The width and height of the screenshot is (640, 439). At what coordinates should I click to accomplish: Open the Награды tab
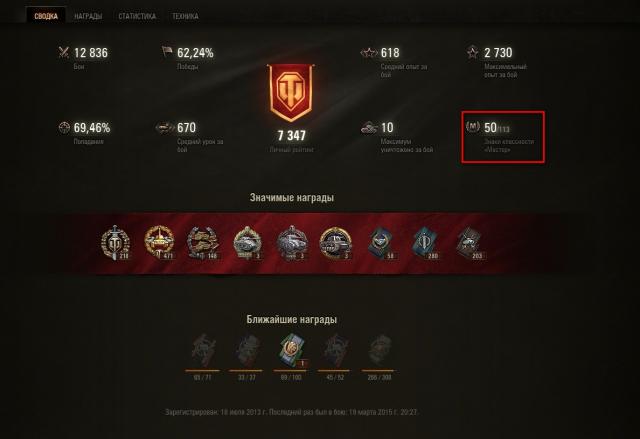pyautogui.click(x=88, y=16)
